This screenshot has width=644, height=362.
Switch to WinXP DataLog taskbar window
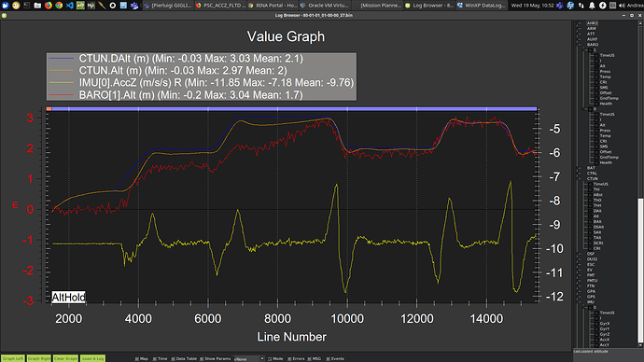[482, 6]
